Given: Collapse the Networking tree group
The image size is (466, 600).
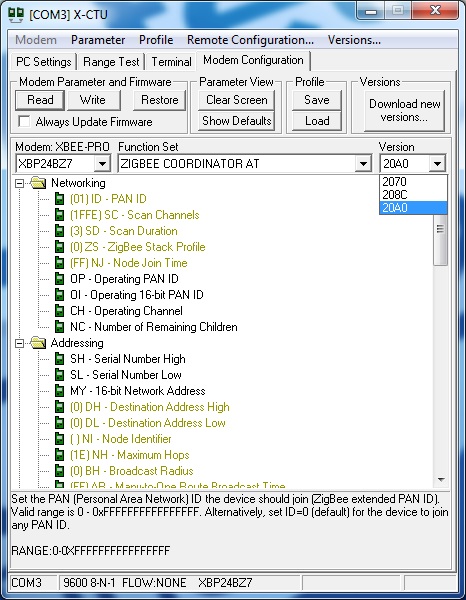Looking at the screenshot, I should click(x=19, y=184).
